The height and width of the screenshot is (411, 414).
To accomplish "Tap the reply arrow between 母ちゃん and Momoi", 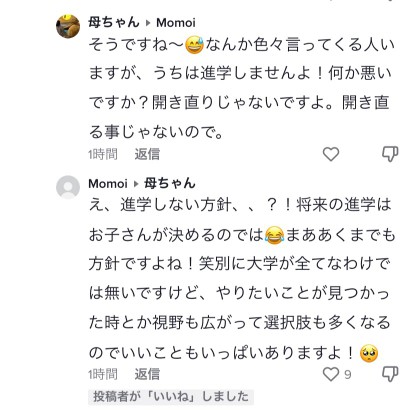I will pos(148,23).
